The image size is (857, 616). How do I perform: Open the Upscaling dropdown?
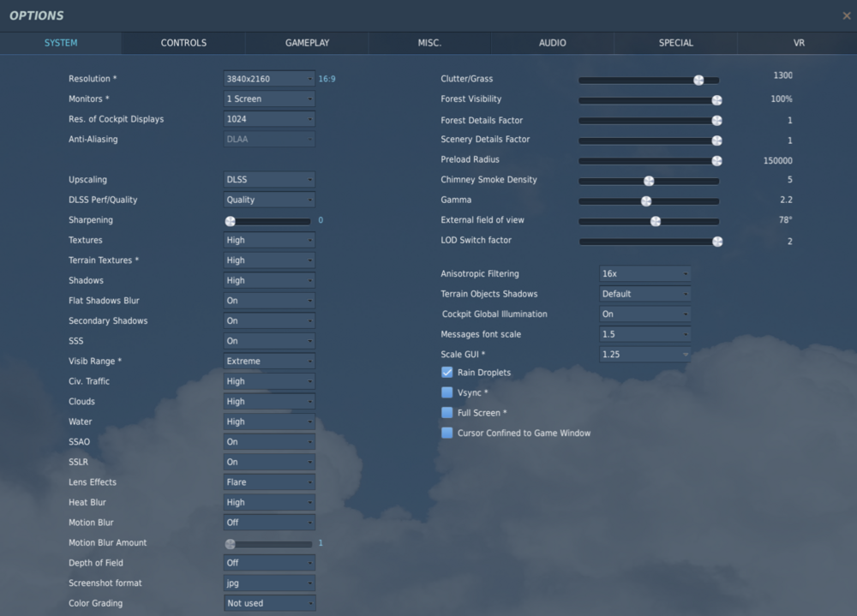(269, 179)
